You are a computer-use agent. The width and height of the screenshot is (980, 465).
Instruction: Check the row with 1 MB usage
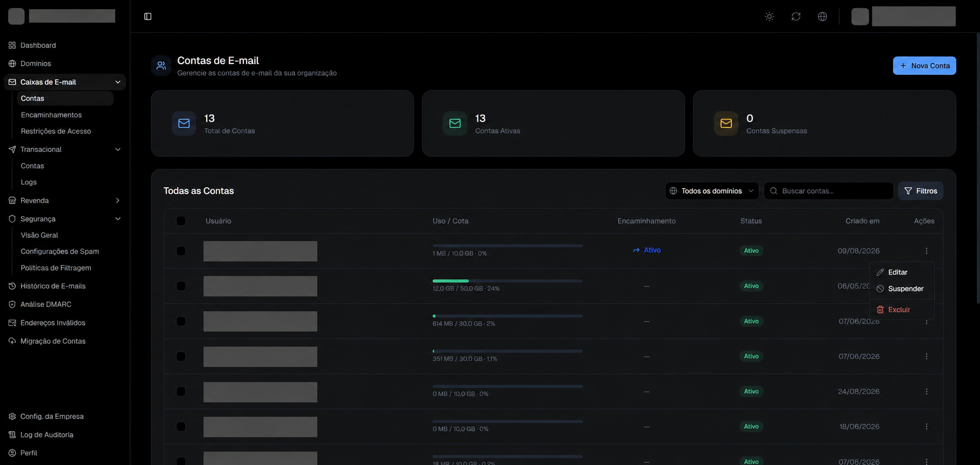[x=181, y=251]
